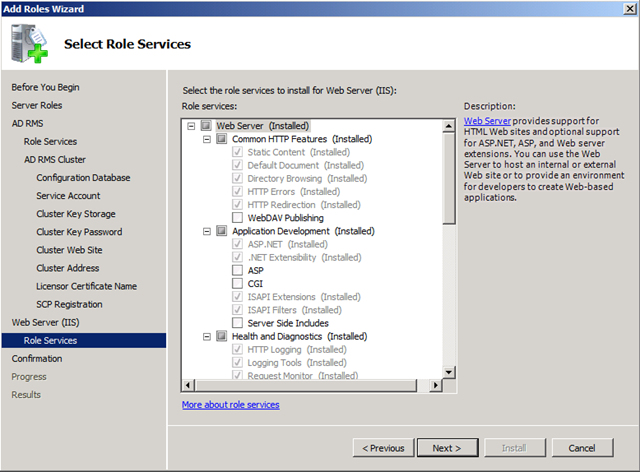Image resolution: width=640 pixels, height=472 pixels.
Task: Open the Cluster Web Site step
Action: (x=69, y=250)
